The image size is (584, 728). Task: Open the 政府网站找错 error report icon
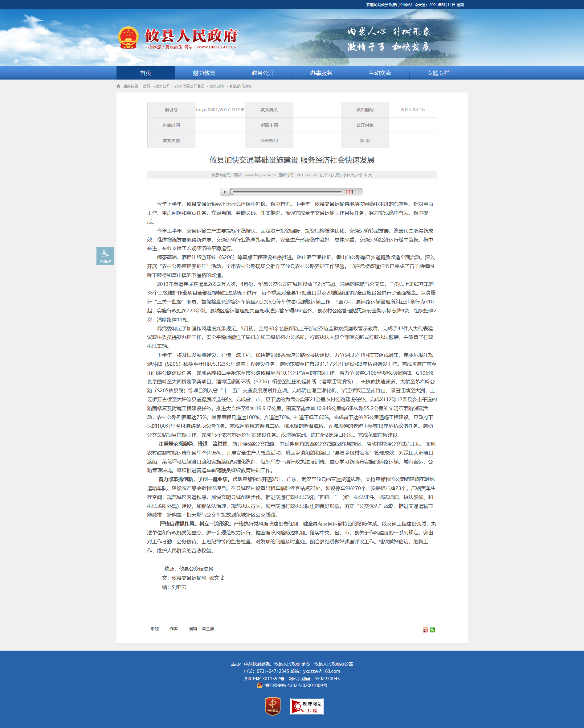306,706
